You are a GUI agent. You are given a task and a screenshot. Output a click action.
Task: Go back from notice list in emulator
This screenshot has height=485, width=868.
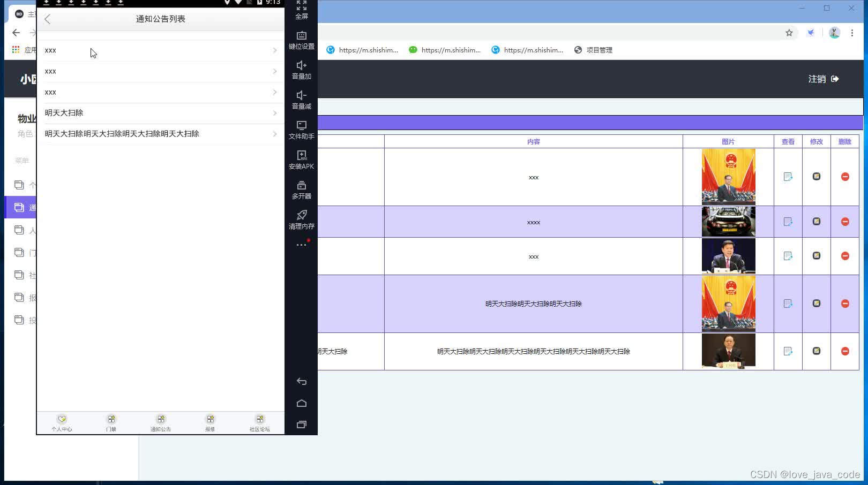pos(48,19)
